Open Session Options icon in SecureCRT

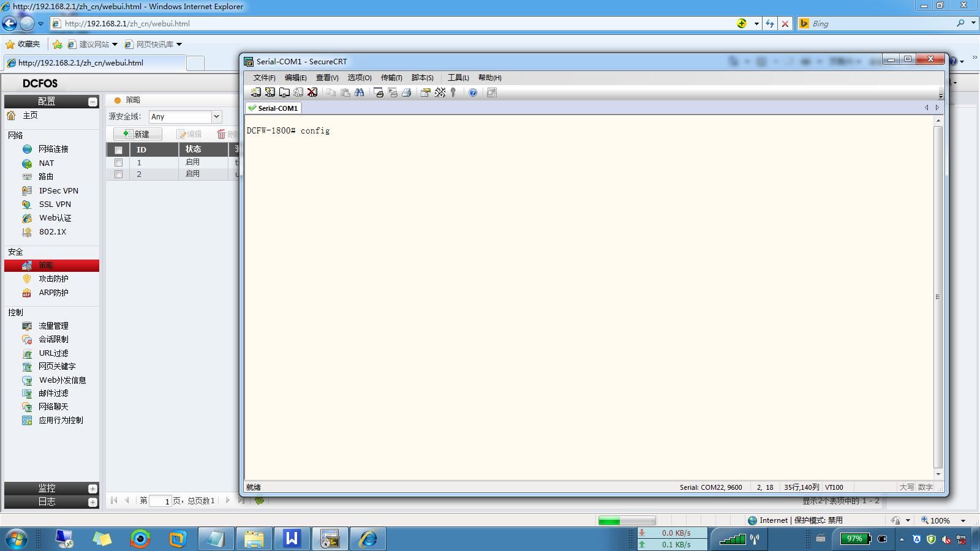(x=425, y=92)
